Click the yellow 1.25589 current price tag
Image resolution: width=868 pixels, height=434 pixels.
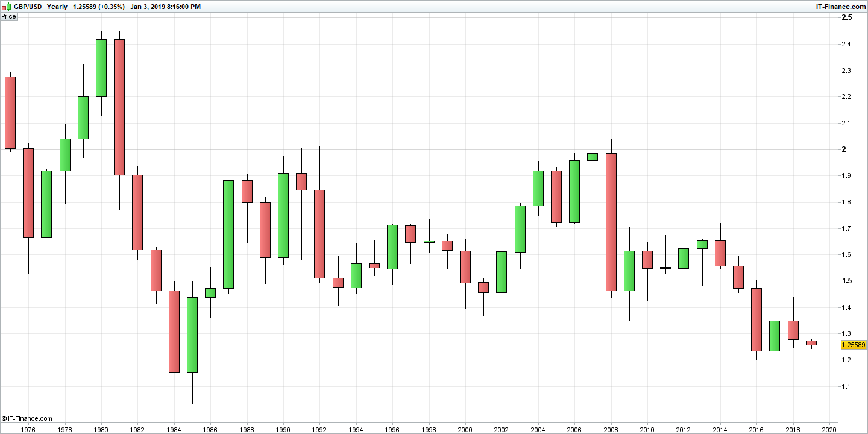pyautogui.click(x=852, y=345)
